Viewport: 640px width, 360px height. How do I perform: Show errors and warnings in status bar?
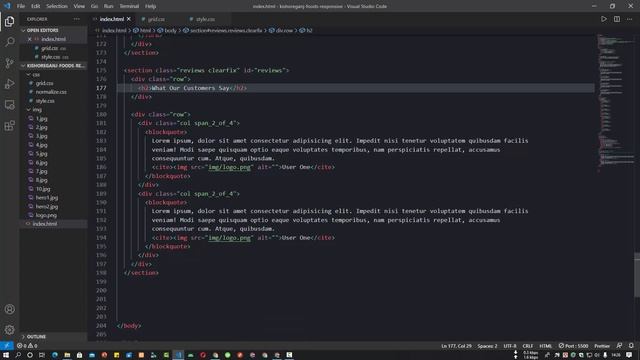pyautogui.click(x=27, y=346)
